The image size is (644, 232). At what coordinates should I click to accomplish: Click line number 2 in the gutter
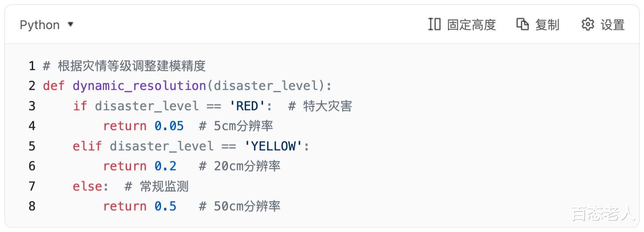[32, 86]
